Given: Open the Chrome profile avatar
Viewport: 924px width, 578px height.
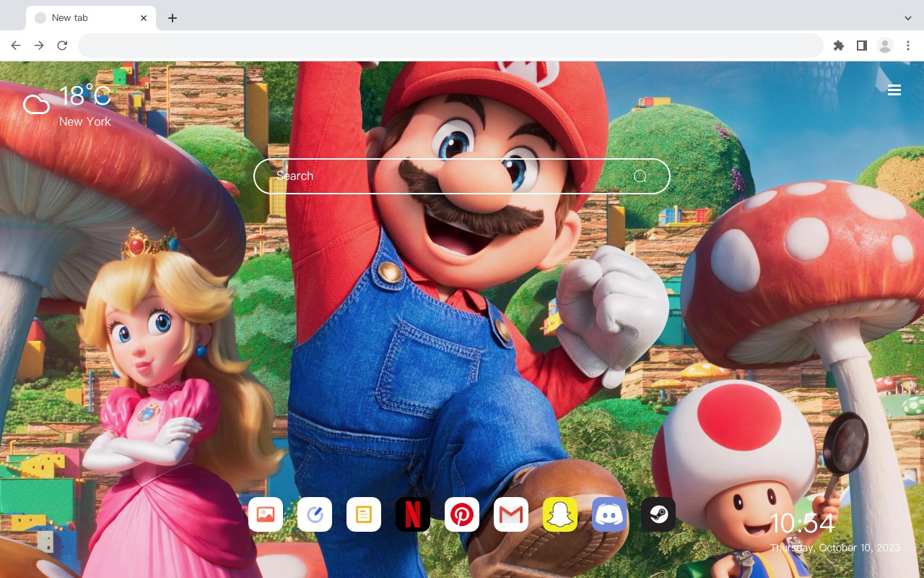Looking at the screenshot, I should tap(885, 46).
